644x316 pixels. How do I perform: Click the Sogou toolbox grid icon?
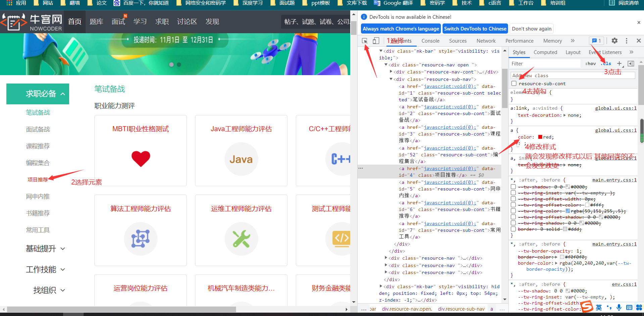(x=639, y=307)
